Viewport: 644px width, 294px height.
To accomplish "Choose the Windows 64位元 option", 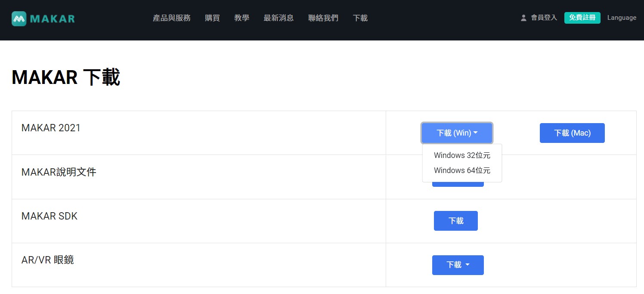I will [461, 170].
